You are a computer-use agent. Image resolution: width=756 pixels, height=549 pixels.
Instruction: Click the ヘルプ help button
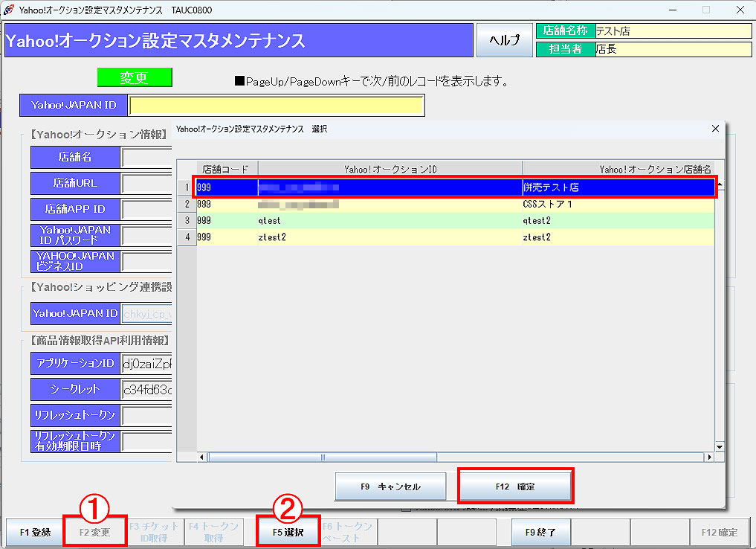coord(504,40)
